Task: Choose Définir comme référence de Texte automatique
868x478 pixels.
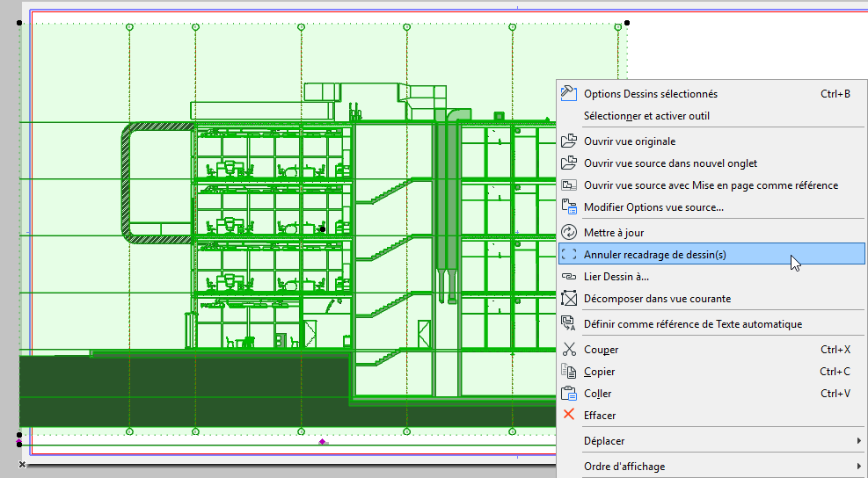Action: click(693, 324)
